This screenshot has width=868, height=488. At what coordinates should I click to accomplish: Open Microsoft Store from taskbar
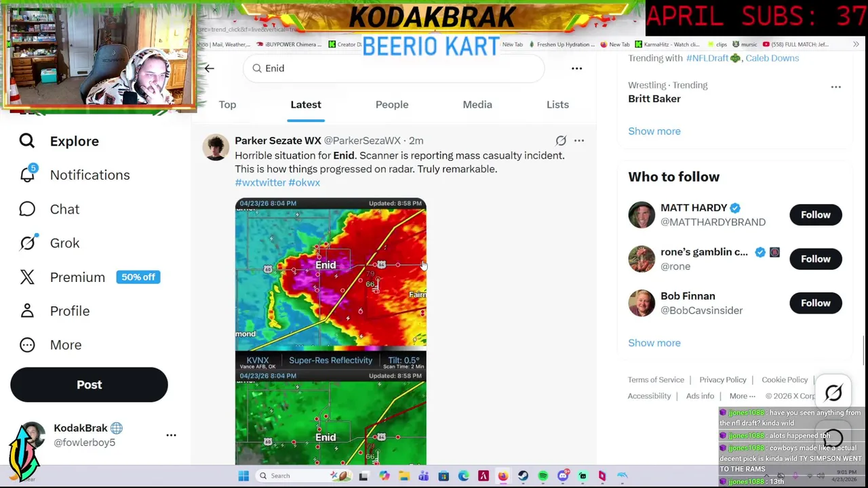pyautogui.click(x=443, y=476)
